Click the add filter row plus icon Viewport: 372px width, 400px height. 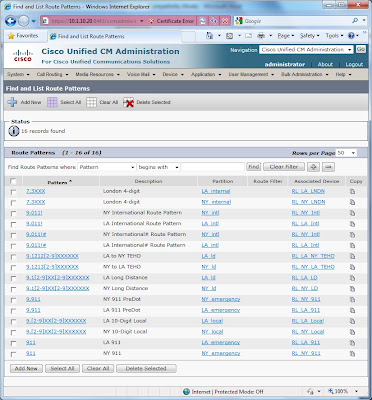coord(313,167)
